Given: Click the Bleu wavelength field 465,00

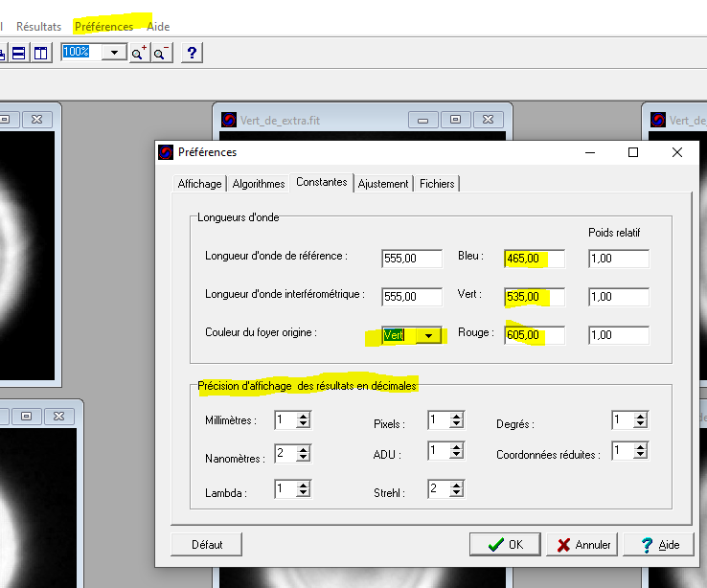Looking at the screenshot, I should (535, 259).
